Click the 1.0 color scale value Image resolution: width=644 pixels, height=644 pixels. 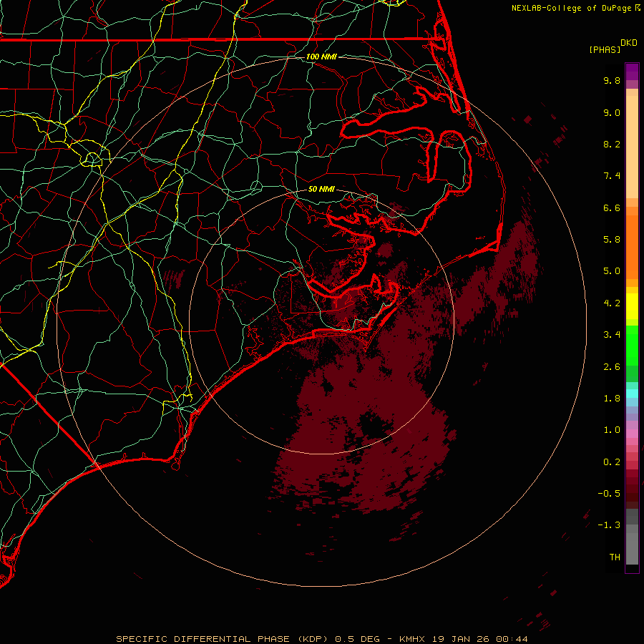[612, 430]
